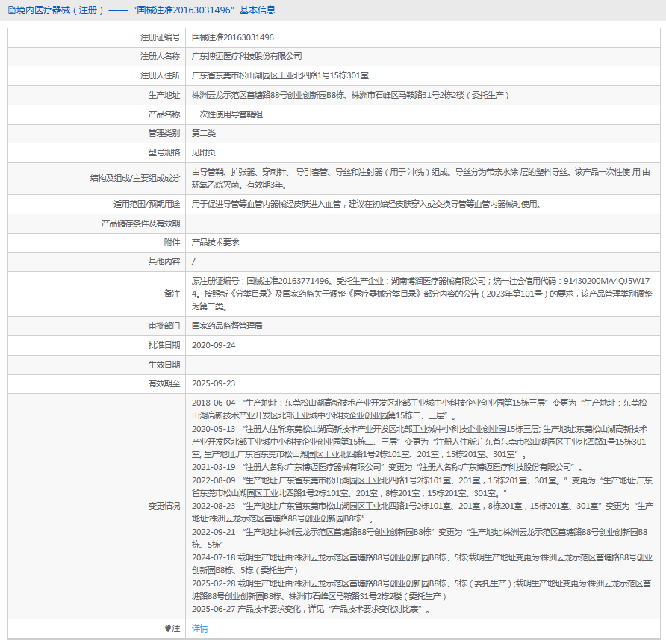The image size is (666, 644).
Task: Click the page title 境内医疗器械（注册）基本信息
Action: click(146, 10)
